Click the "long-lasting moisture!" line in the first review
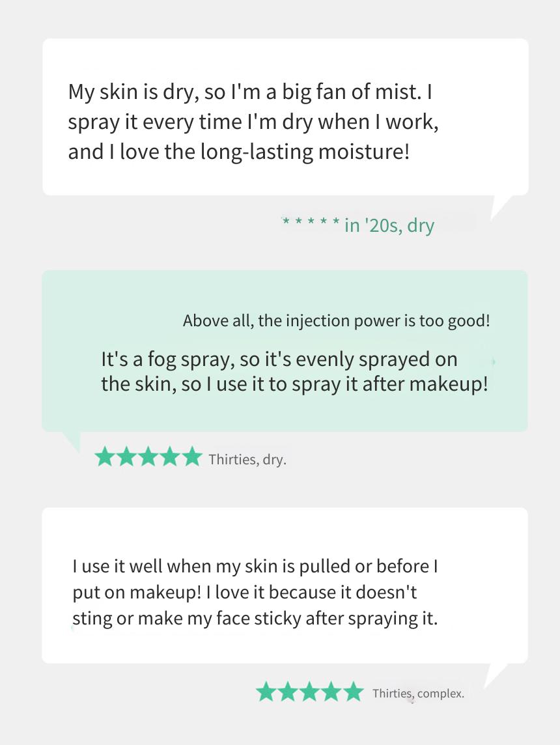This screenshot has width=560, height=745. tap(238, 152)
